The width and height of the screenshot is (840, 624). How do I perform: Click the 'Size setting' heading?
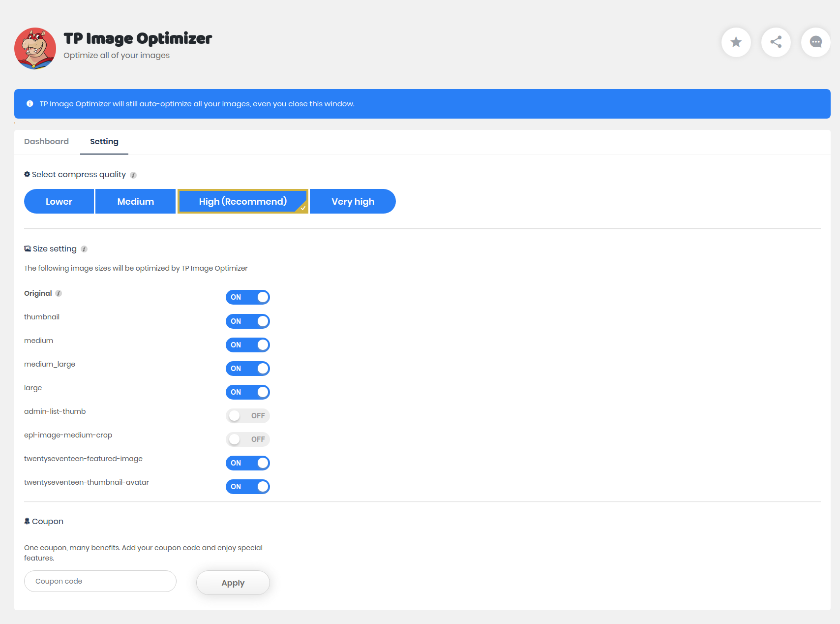[55, 249]
